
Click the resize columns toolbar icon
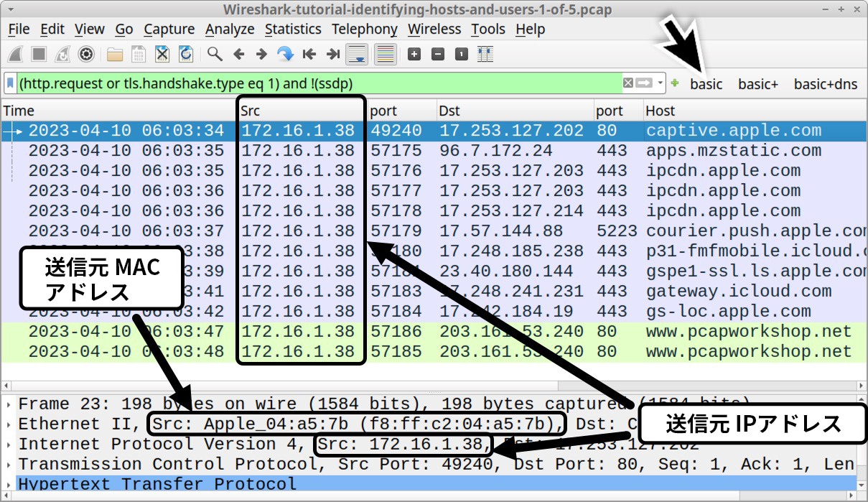click(485, 54)
